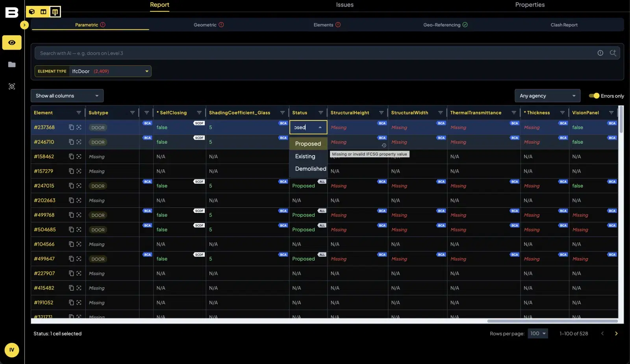Viewport: 630px width, 364px height.
Task: Focus on element #499768 icon
Action: click(x=79, y=215)
